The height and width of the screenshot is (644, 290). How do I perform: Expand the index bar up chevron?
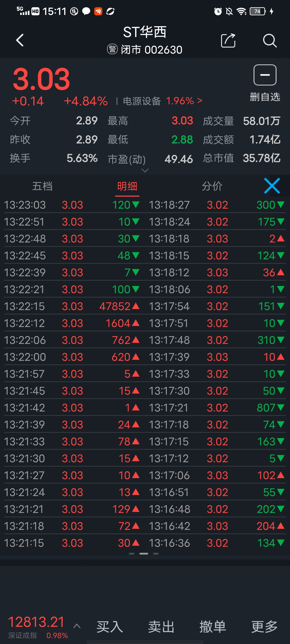point(77,626)
